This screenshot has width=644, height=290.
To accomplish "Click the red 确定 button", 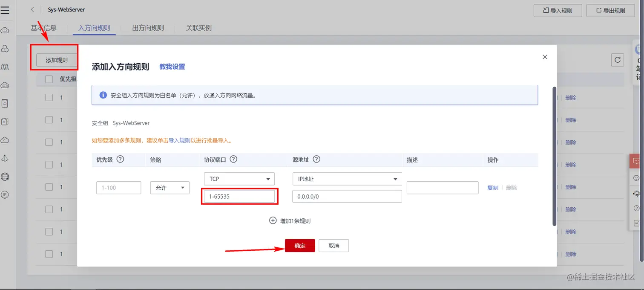I will click(x=300, y=246).
